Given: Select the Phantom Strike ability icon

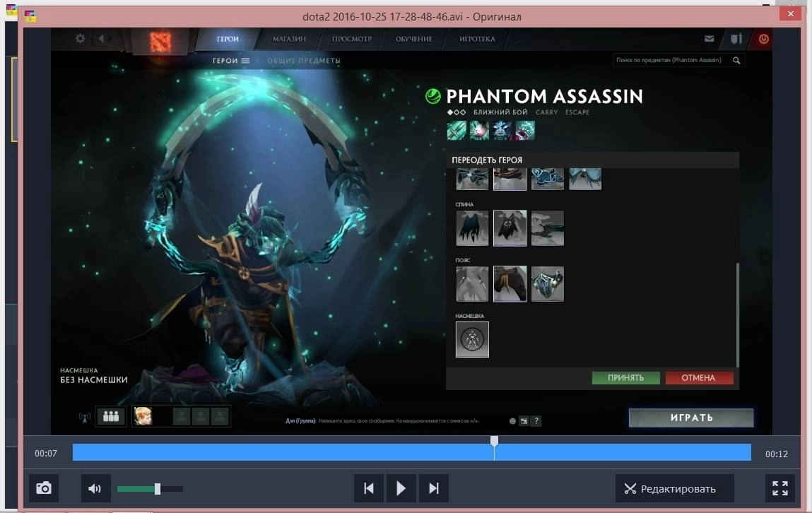Looking at the screenshot, I should point(479,131).
